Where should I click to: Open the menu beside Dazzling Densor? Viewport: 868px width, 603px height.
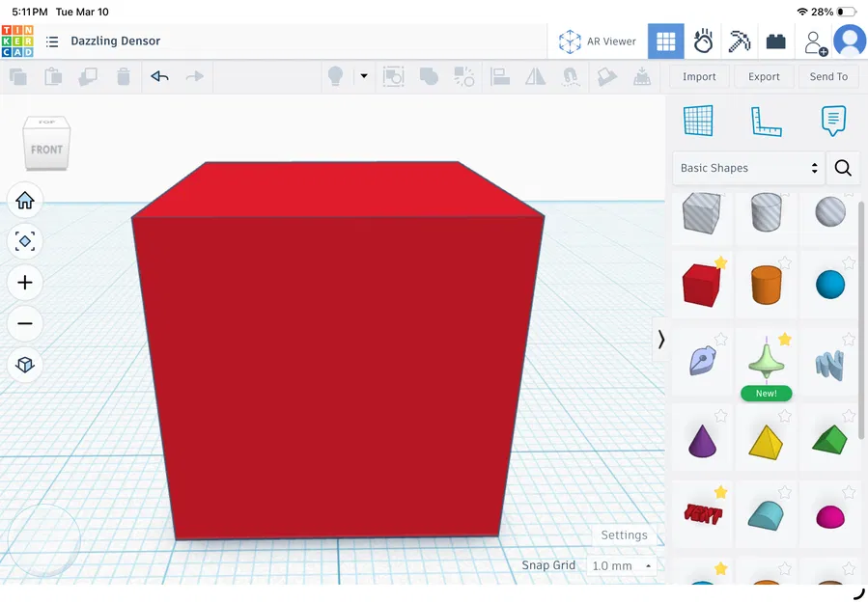pos(51,41)
